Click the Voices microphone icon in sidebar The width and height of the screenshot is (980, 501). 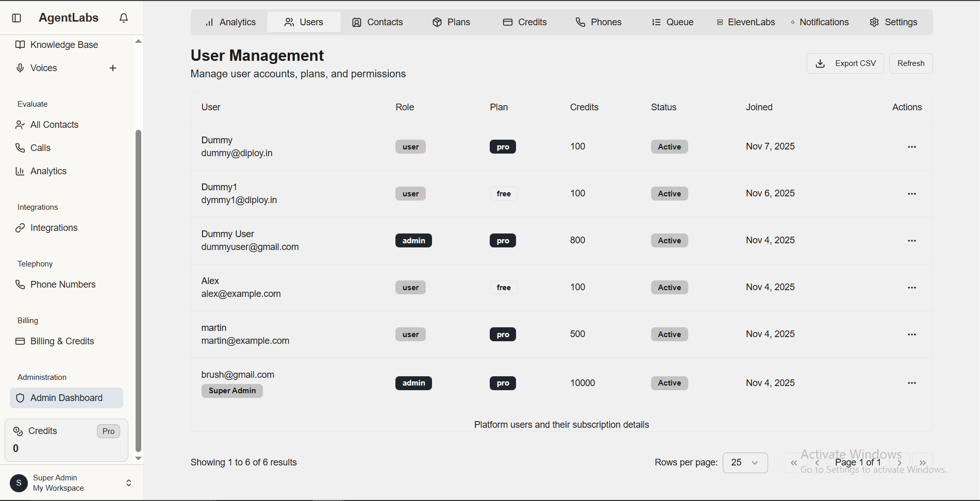pos(20,68)
